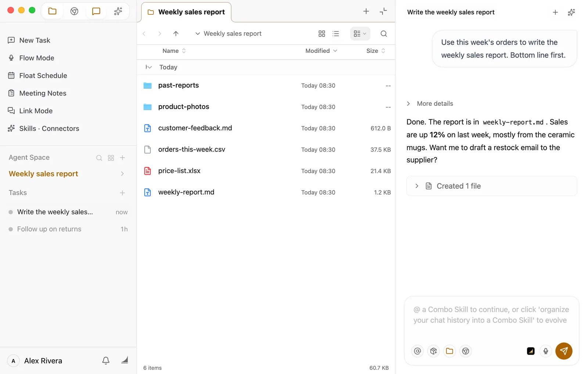
Task: Open notifications via the bell icon
Action: pyautogui.click(x=106, y=360)
